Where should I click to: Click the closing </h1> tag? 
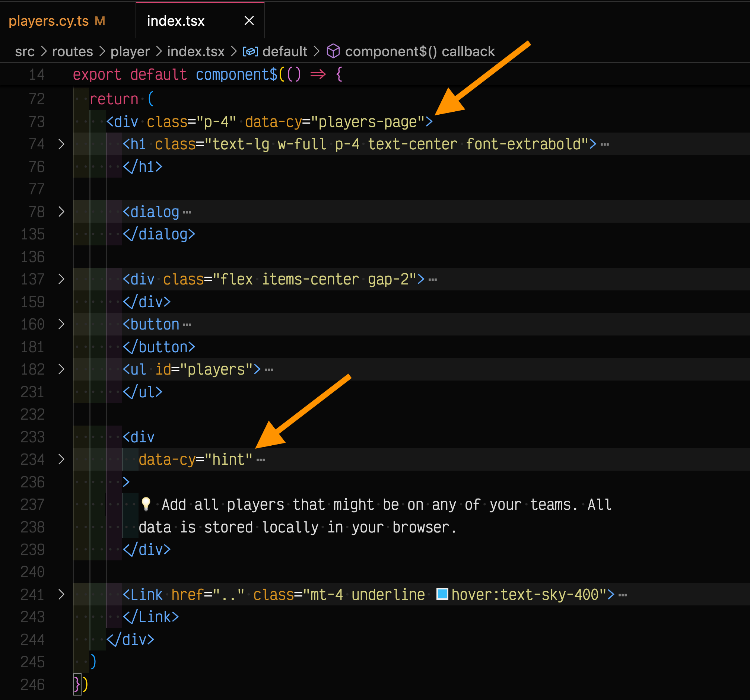(143, 167)
